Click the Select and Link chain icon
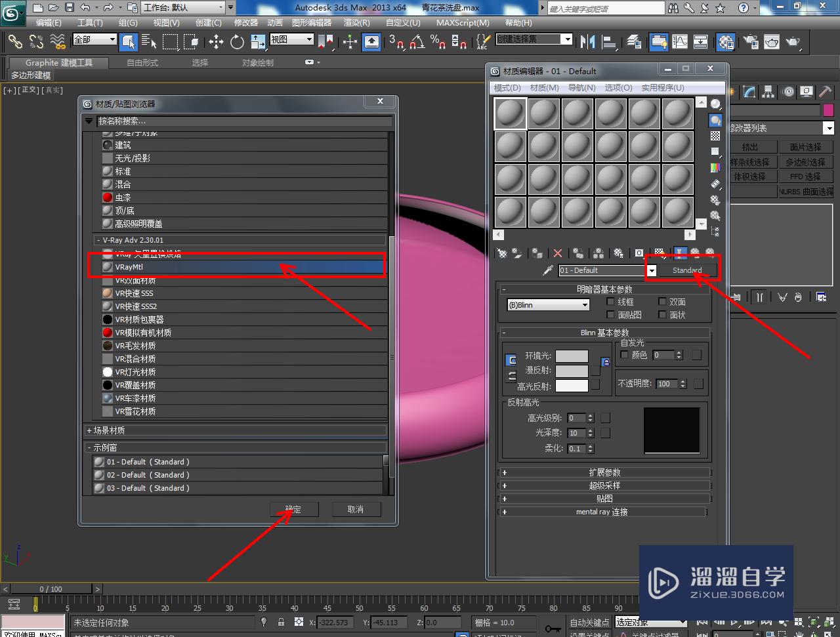The width and height of the screenshot is (840, 637). 14,42
